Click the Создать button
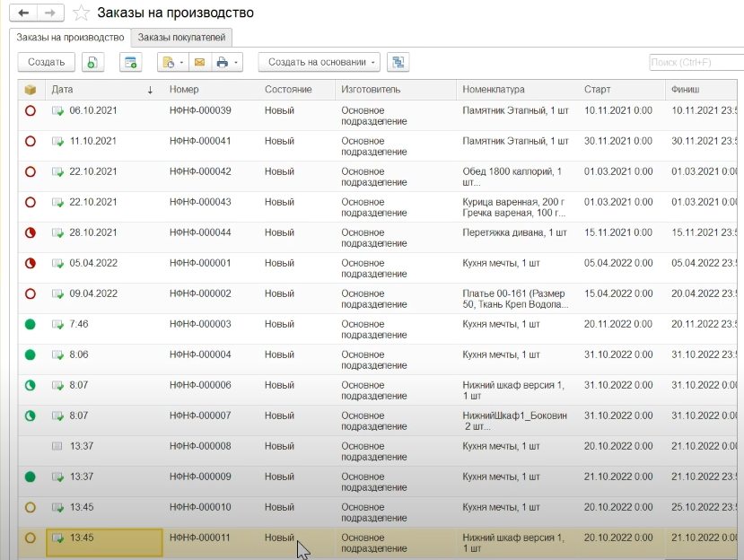Image resolution: width=744 pixels, height=560 pixels. pos(47,62)
